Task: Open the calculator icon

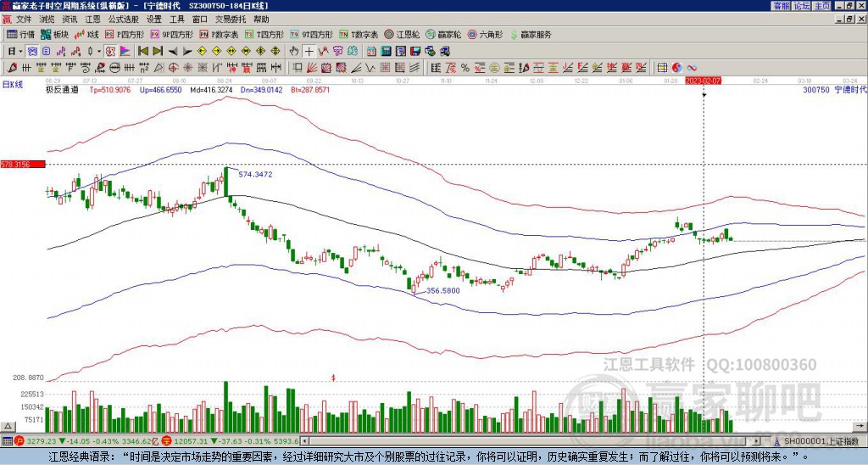Action: (386, 51)
